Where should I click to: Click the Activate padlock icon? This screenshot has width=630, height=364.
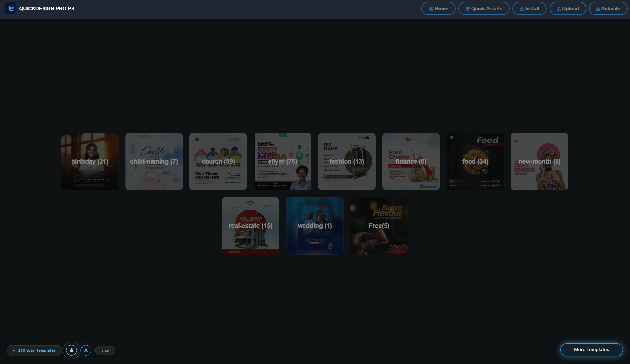pyautogui.click(x=598, y=8)
